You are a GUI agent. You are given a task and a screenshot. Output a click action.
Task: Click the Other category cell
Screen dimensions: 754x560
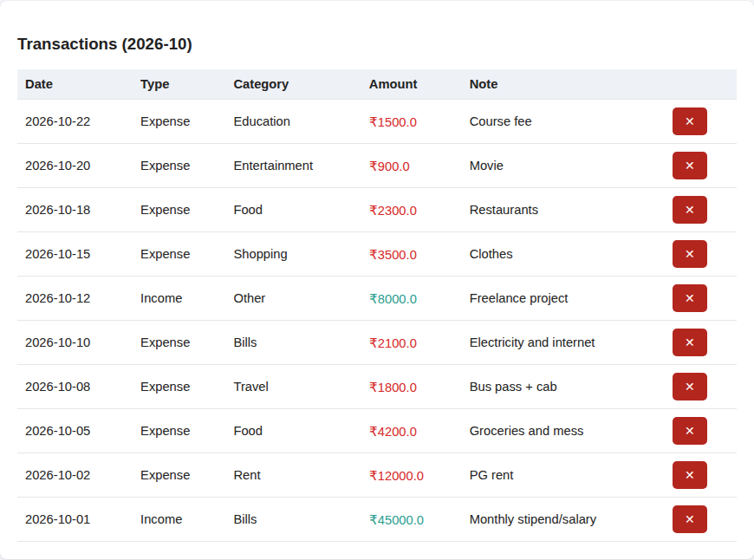pos(250,298)
